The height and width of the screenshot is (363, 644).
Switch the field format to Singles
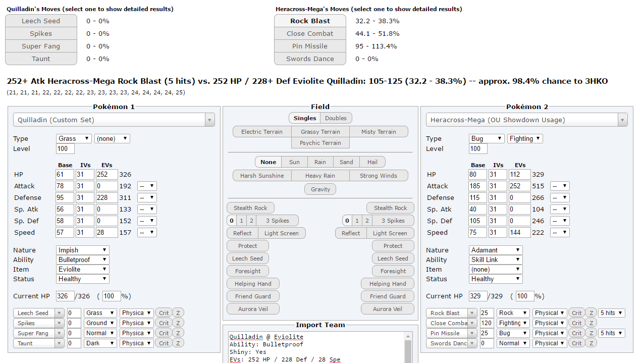pyautogui.click(x=305, y=118)
